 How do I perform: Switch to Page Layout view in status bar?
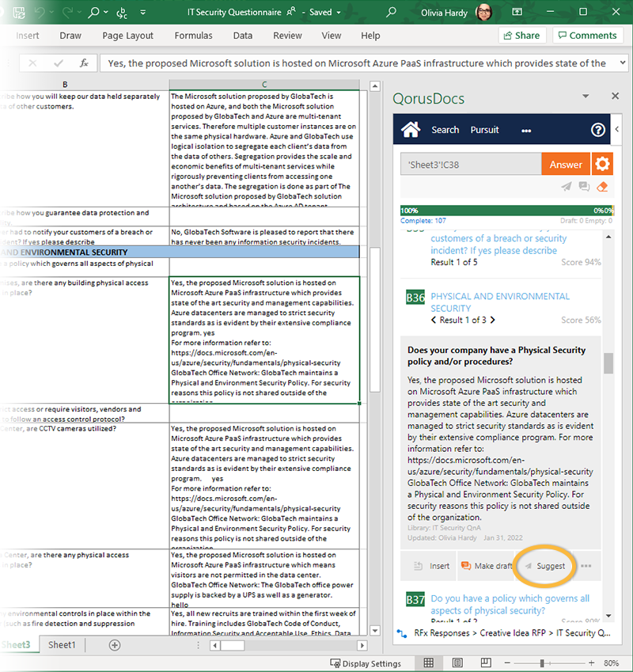457,663
